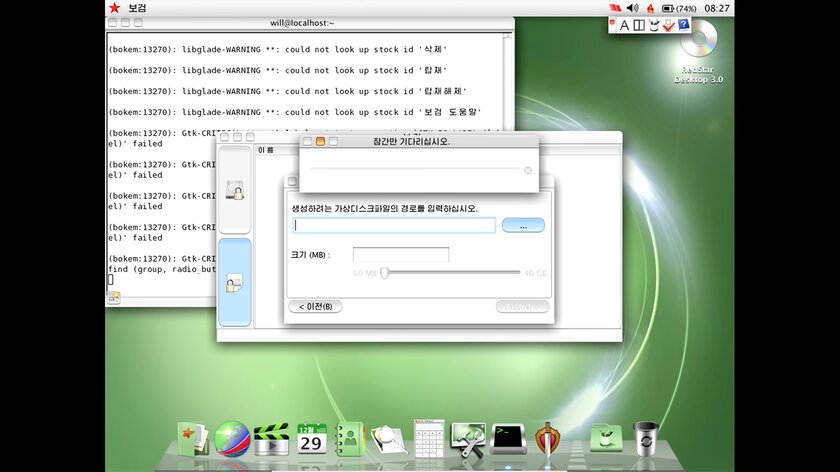The image size is (840, 472).
Task: Launch the globe web browser from dock
Action: 232,439
